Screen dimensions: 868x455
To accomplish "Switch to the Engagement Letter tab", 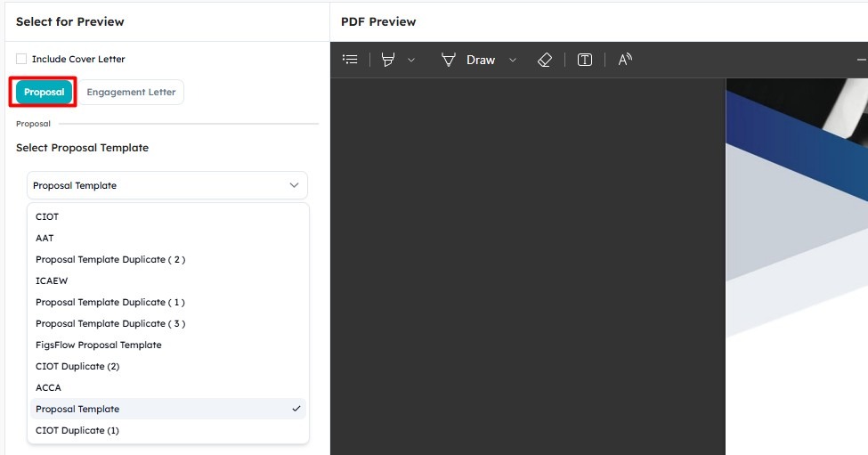I will 131,92.
